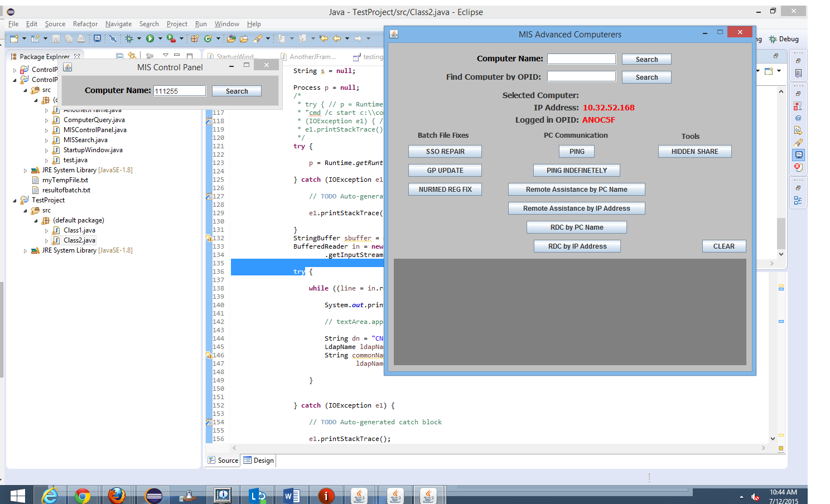Viewport: 830px width, 504px height.
Task: Open the Refactor menu
Action: tap(85, 24)
